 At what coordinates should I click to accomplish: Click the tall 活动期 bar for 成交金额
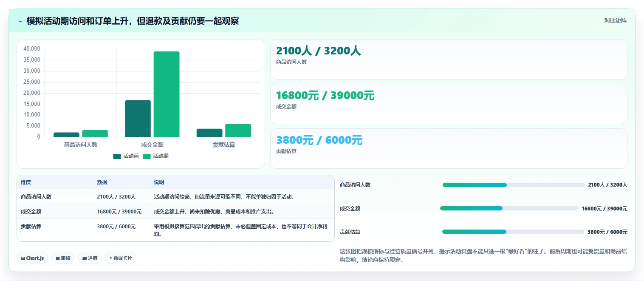pos(167,94)
